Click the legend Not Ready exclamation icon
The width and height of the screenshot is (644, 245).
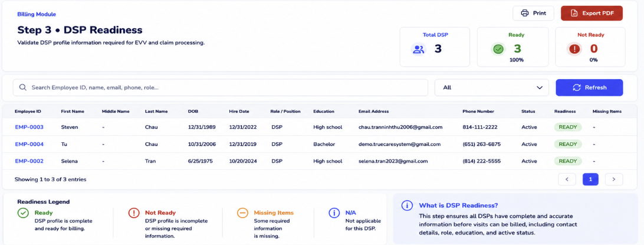pos(134,213)
